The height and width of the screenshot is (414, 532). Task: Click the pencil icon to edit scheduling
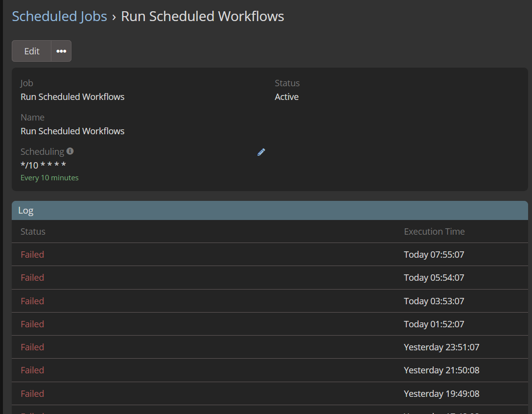pos(261,152)
